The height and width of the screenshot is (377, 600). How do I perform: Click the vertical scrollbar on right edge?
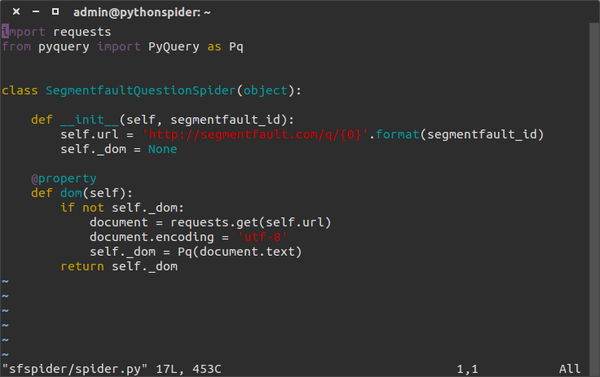click(594, 191)
